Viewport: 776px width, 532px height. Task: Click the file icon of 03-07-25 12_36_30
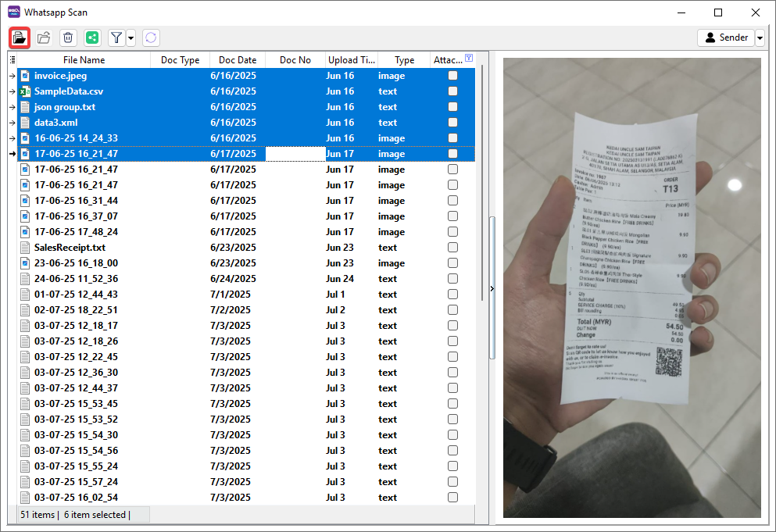pos(25,372)
